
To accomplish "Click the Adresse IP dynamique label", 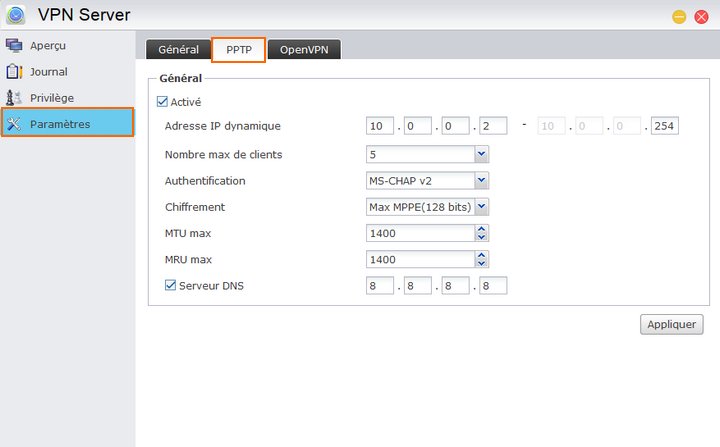I will (223, 126).
